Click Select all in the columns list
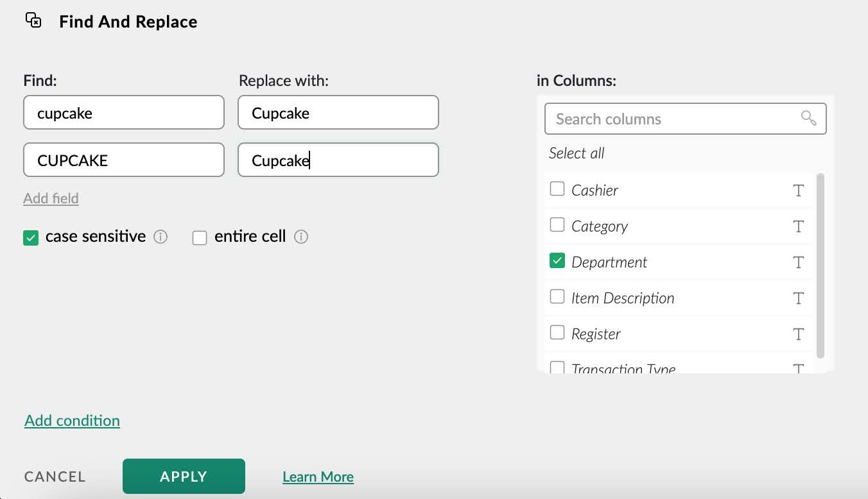The image size is (868, 499). click(x=576, y=153)
